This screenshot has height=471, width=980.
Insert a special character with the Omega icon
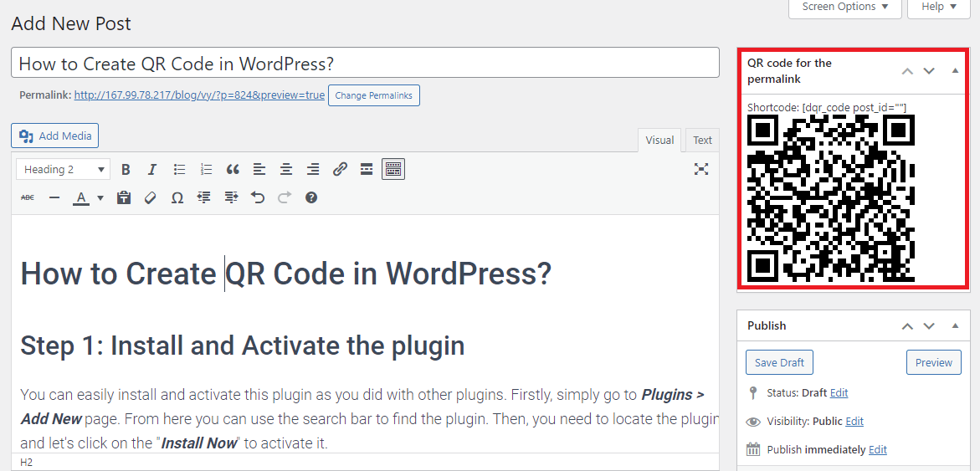pyautogui.click(x=177, y=198)
